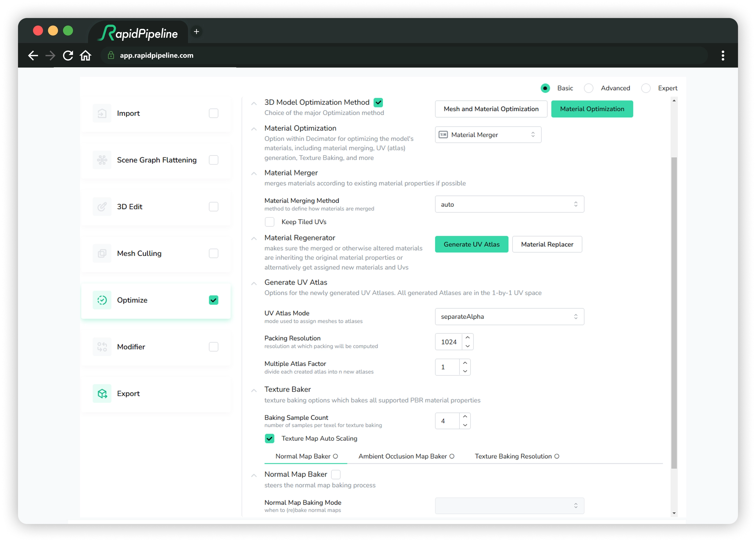The height and width of the screenshot is (542, 756).
Task: Enable the Modifier step checkbox
Action: 214,347
